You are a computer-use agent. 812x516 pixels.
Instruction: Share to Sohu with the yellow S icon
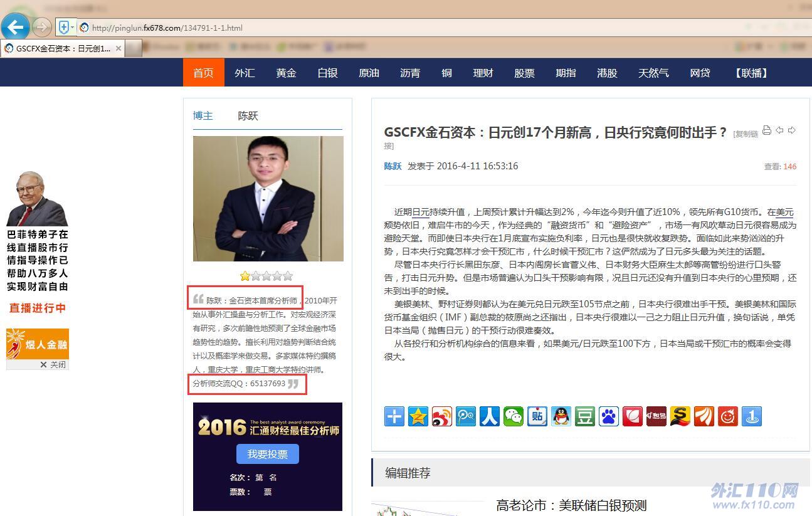click(680, 416)
